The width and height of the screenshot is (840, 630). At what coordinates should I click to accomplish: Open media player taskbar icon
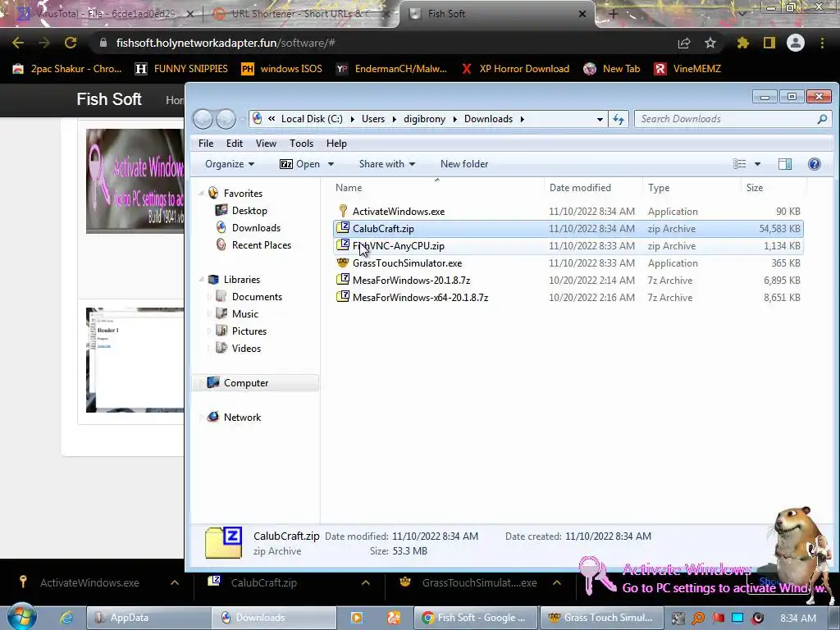pyautogui.click(x=356, y=618)
